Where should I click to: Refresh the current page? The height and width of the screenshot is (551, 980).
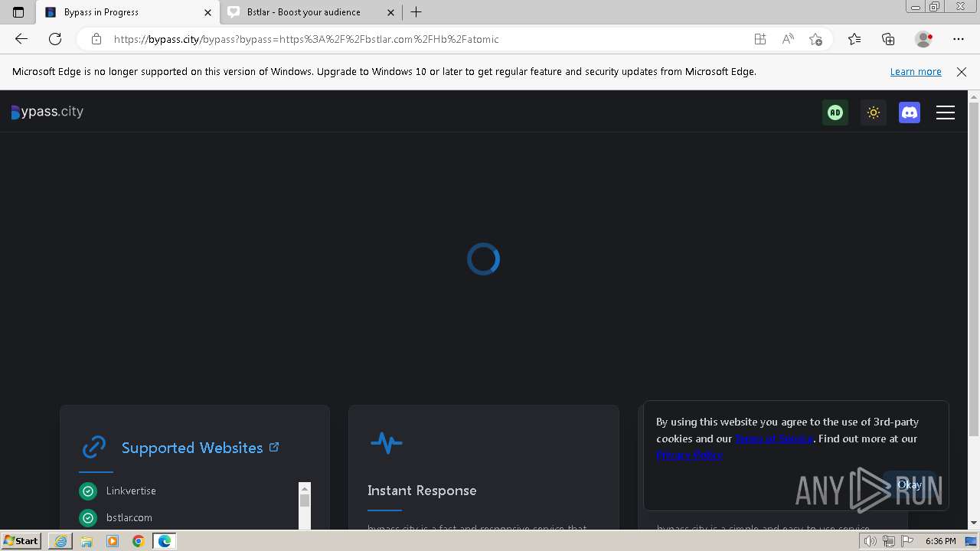(x=55, y=39)
